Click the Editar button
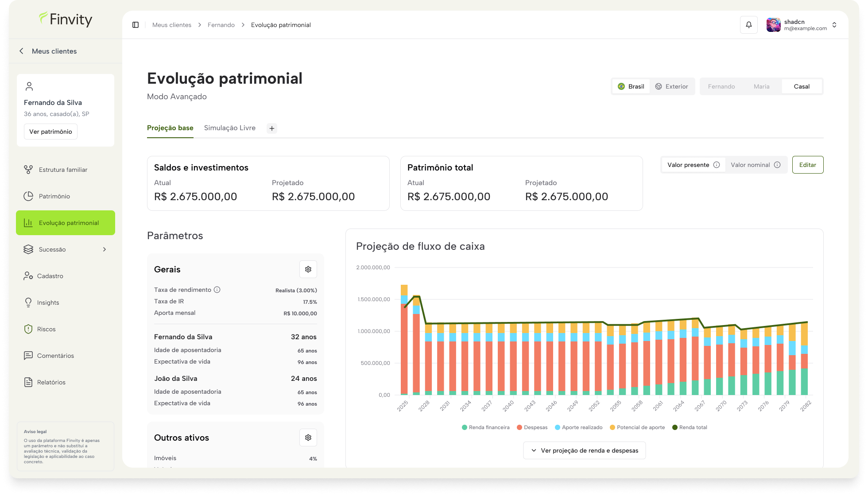868x496 pixels. coord(807,165)
